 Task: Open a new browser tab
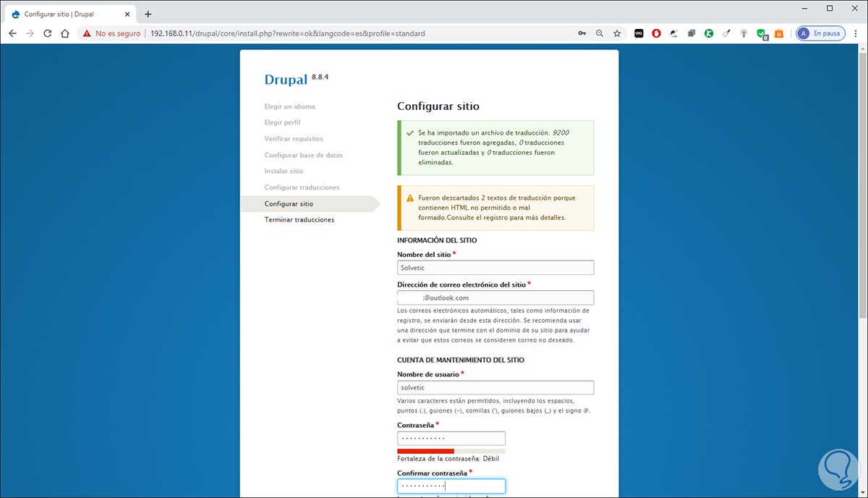(148, 14)
